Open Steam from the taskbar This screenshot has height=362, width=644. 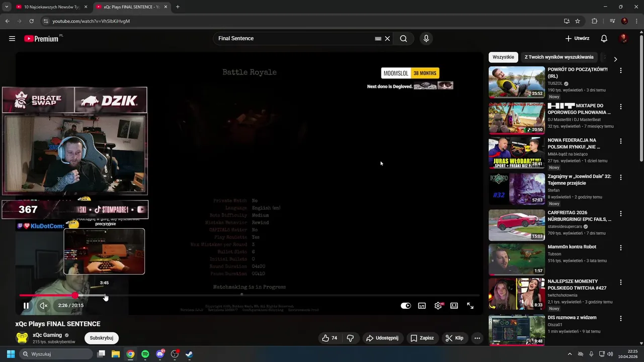[x=189, y=354]
